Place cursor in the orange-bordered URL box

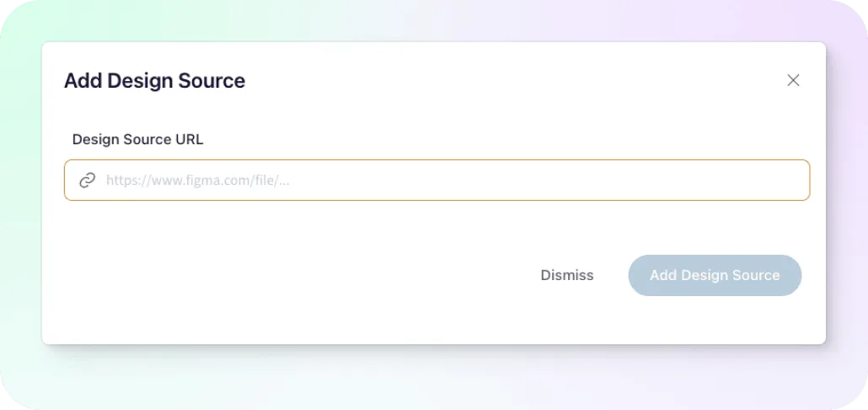437,180
